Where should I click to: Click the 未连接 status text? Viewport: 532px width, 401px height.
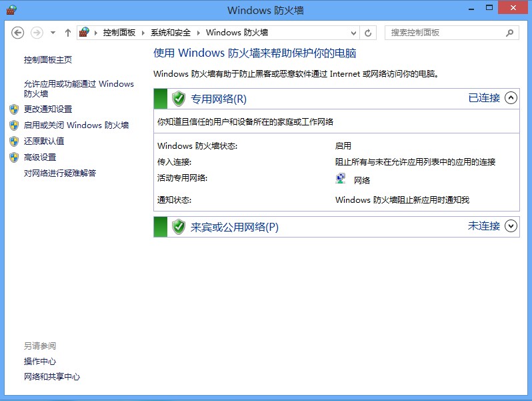tap(484, 226)
